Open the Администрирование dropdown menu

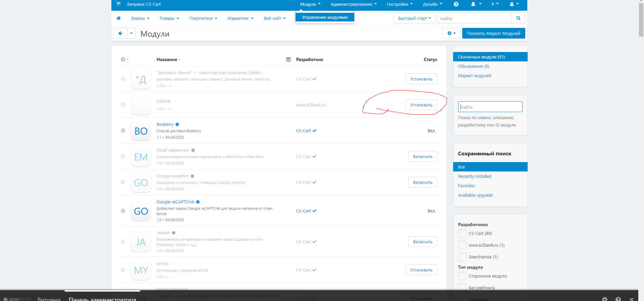click(353, 4)
